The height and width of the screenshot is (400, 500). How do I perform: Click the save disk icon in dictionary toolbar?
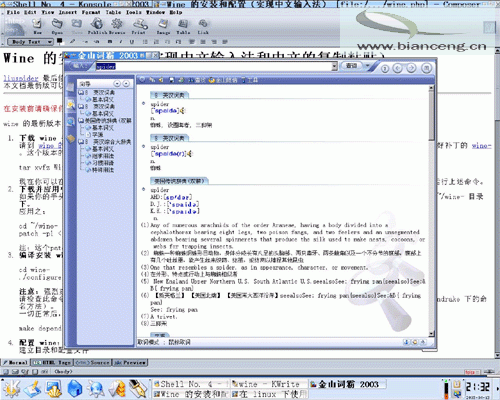(171, 80)
